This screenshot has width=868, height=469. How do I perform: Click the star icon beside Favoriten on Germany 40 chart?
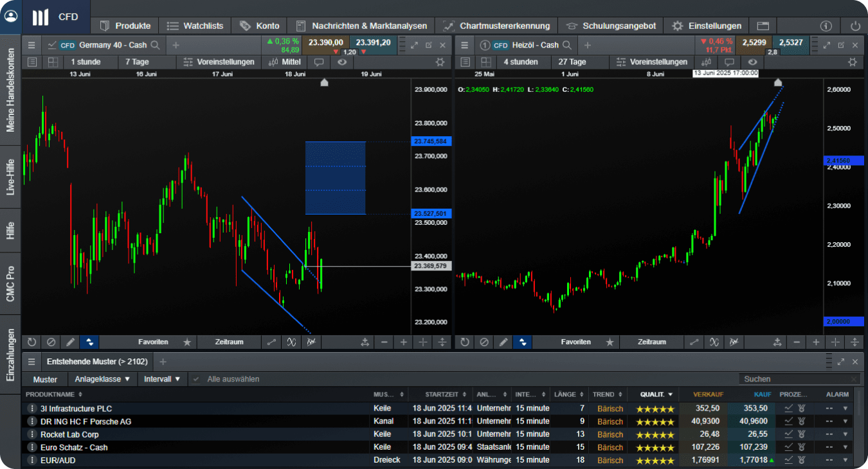coord(187,342)
